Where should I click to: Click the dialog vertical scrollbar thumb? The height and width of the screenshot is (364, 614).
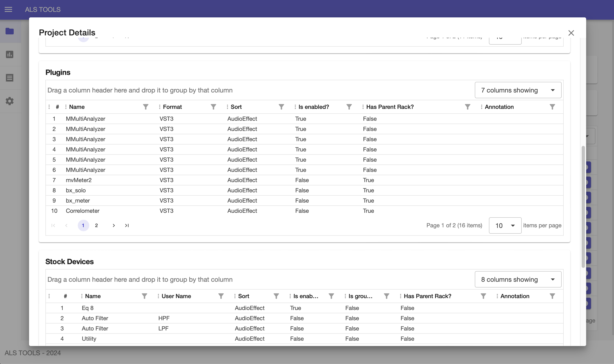pos(583,207)
